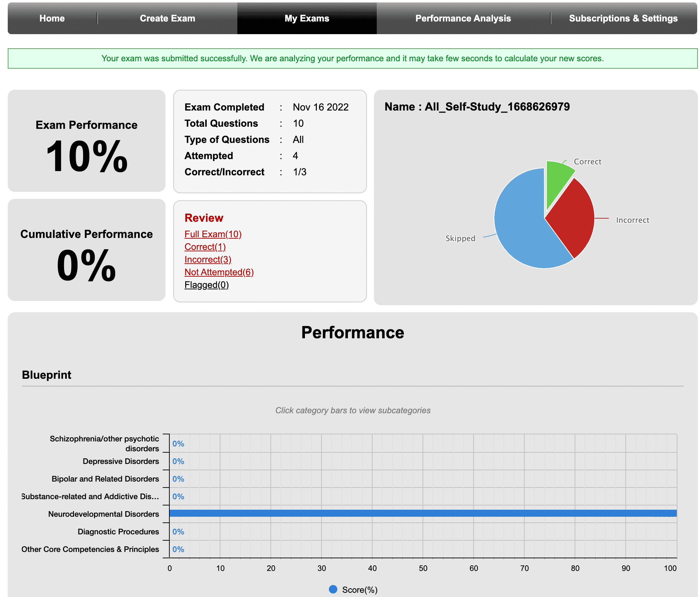
Task: Select Flagged(0) review category
Action: [x=207, y=285]
